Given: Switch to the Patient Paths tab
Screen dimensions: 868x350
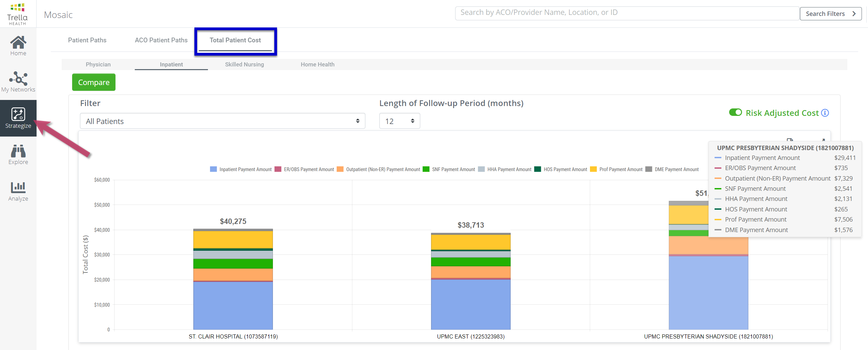Looking at the screenshot, I should tap(87, 40).
